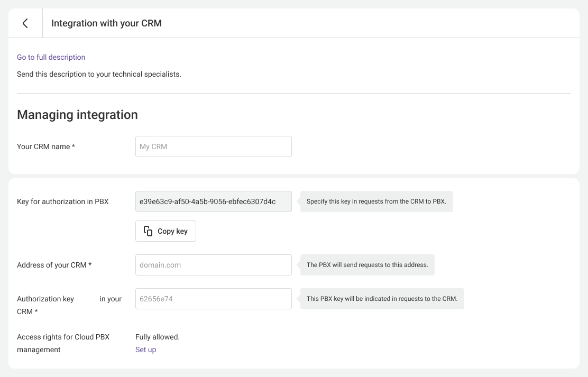Select the PBX authorization key field
The height and width of the screenshot is (377, 588).
[213, 201]
